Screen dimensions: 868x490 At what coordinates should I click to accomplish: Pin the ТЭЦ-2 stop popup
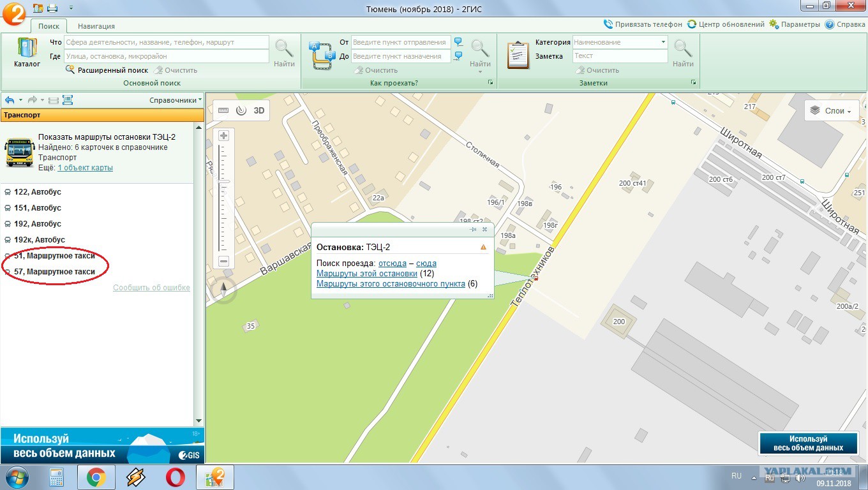[473, 229]
